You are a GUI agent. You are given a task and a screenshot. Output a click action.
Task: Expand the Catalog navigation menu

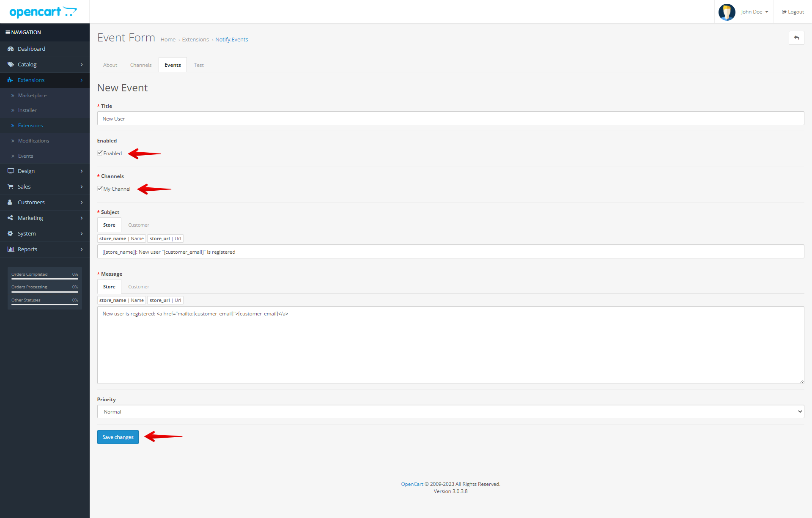coord(44,64)
